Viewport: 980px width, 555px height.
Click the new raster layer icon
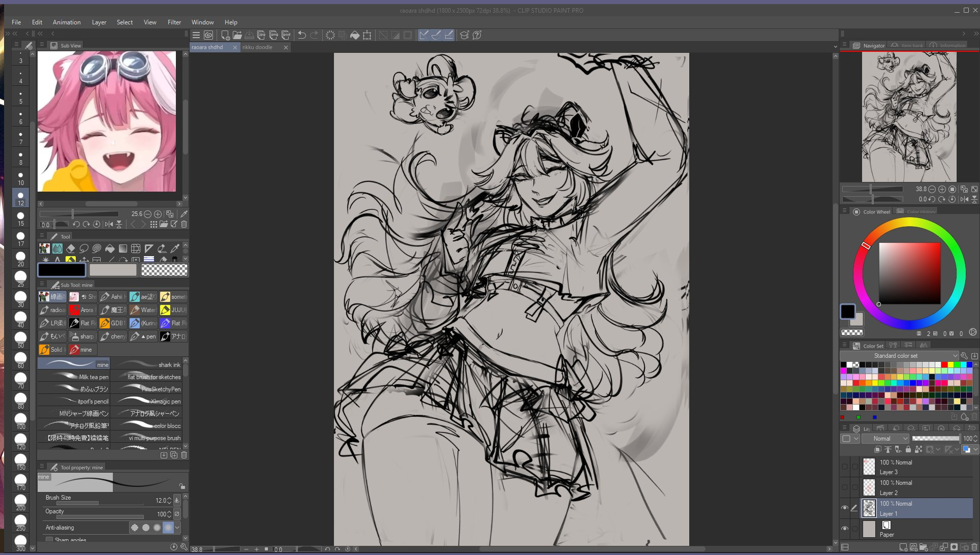(x=903, y=547)
